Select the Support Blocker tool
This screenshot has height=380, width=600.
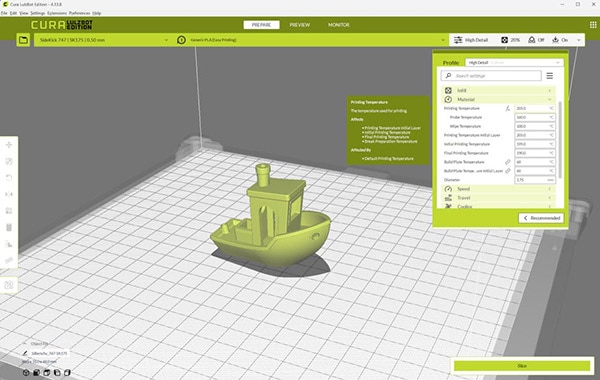tap(9, 244)
